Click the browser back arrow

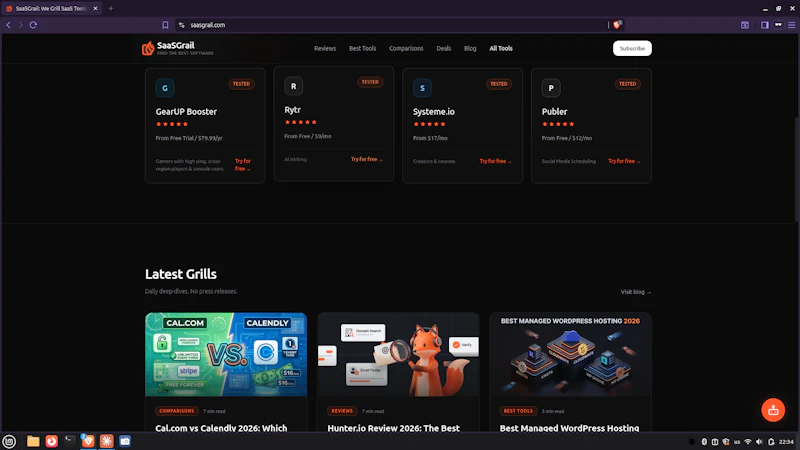9,25
